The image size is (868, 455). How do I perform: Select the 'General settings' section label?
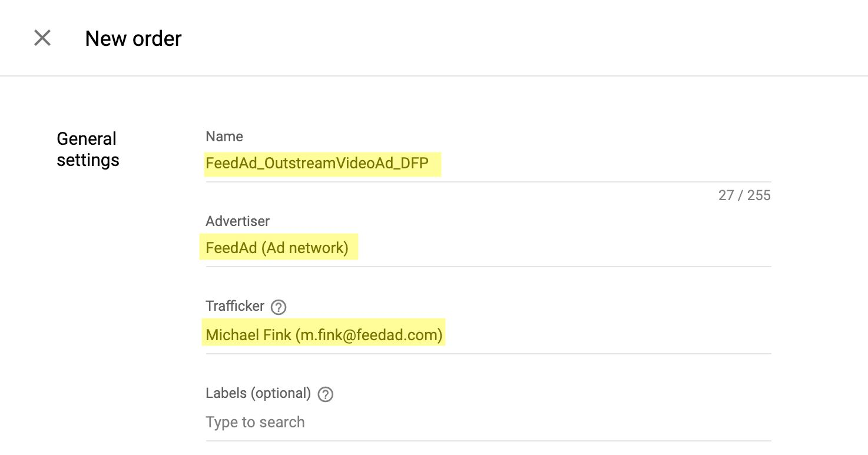pyautogui.click(x=88, y=150)
